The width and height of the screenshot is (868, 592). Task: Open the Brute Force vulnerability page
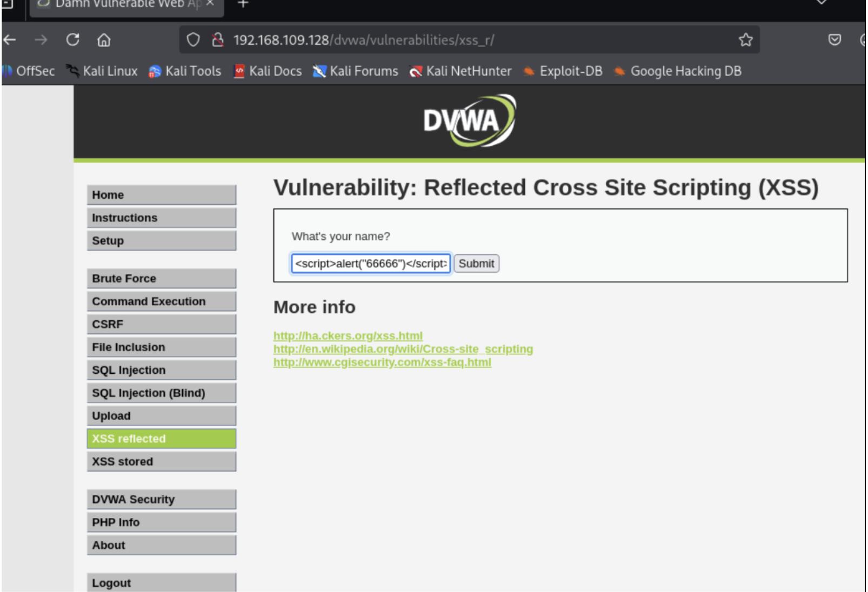(x=162, y=279)
